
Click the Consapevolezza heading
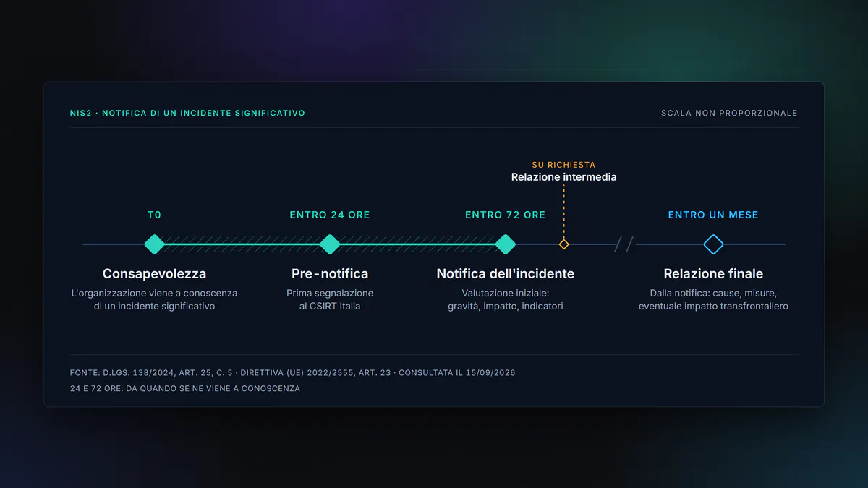point(154,274)
